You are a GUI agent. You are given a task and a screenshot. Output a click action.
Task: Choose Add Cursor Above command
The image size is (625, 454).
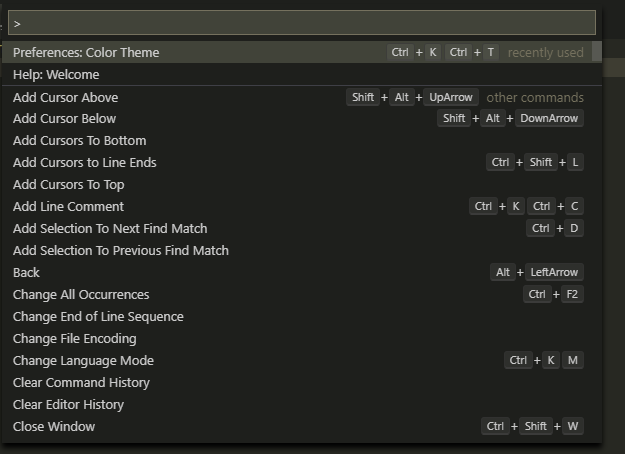(302, 97)
